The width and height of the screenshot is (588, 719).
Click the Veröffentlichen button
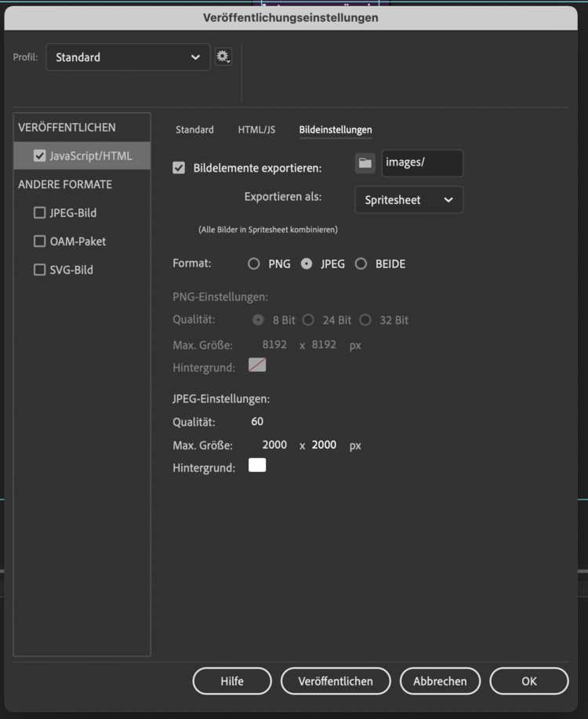click(x=336, y=681)
